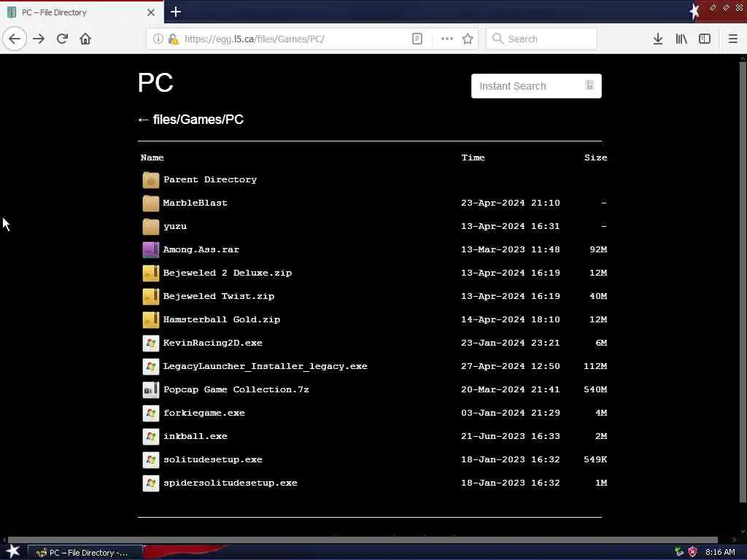Download spidersolitudesetup.exe
The width and height of the screenshot is (747, 560).
[x=230, y=483]
